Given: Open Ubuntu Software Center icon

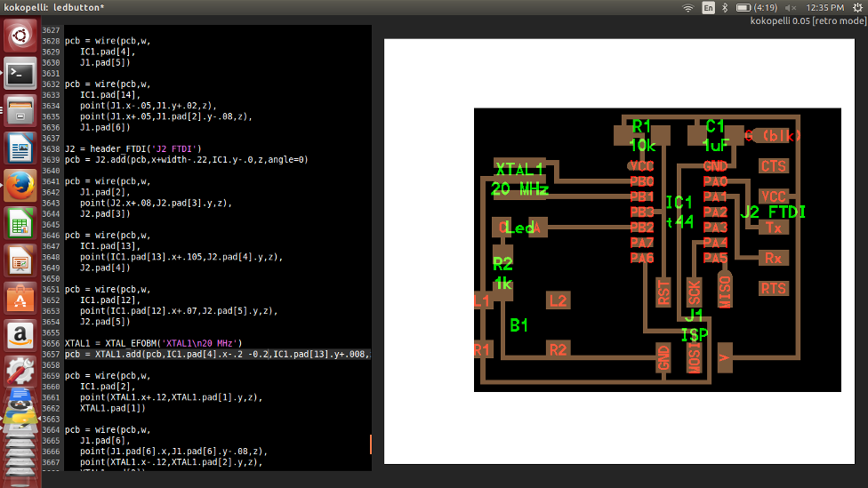Looking at the screenshot, I should [x=20, y=299].
